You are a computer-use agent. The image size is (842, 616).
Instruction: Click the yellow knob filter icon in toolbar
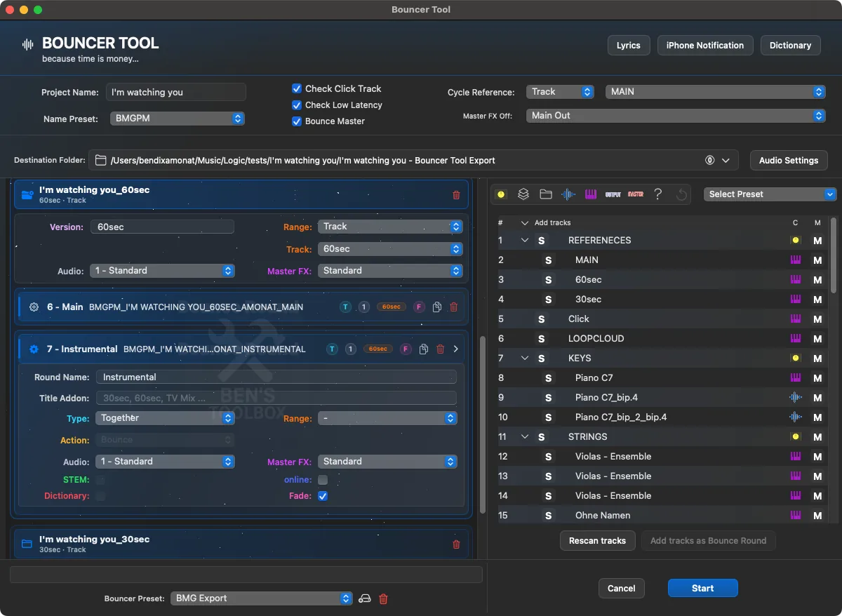point(501,194)
